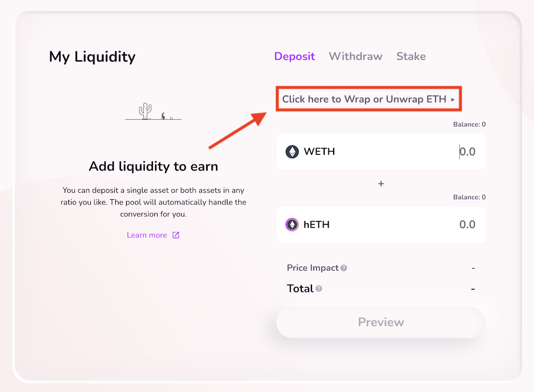Click the WETH token icon
Viewport: 534px width, 392px height.
pos(292,152)
